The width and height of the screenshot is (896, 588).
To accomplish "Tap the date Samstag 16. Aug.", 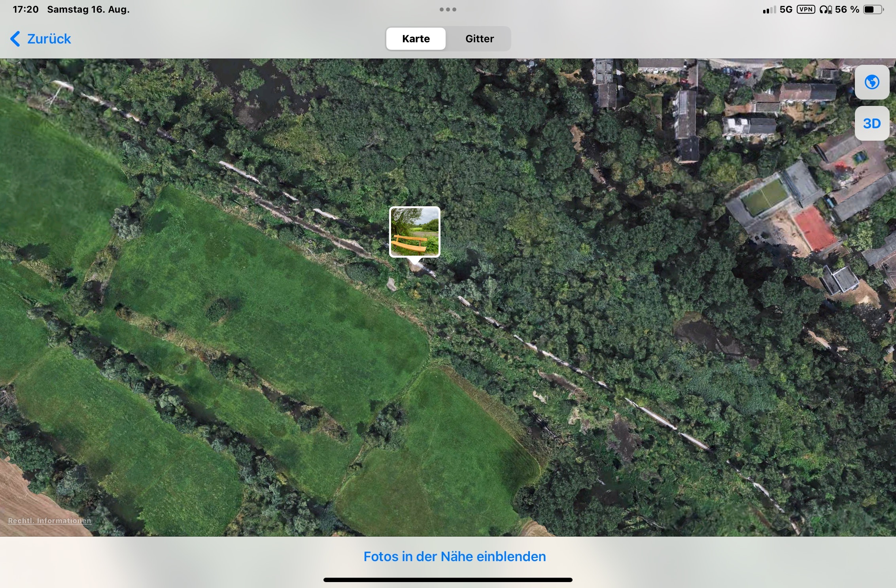I will [x=88, y=9].
